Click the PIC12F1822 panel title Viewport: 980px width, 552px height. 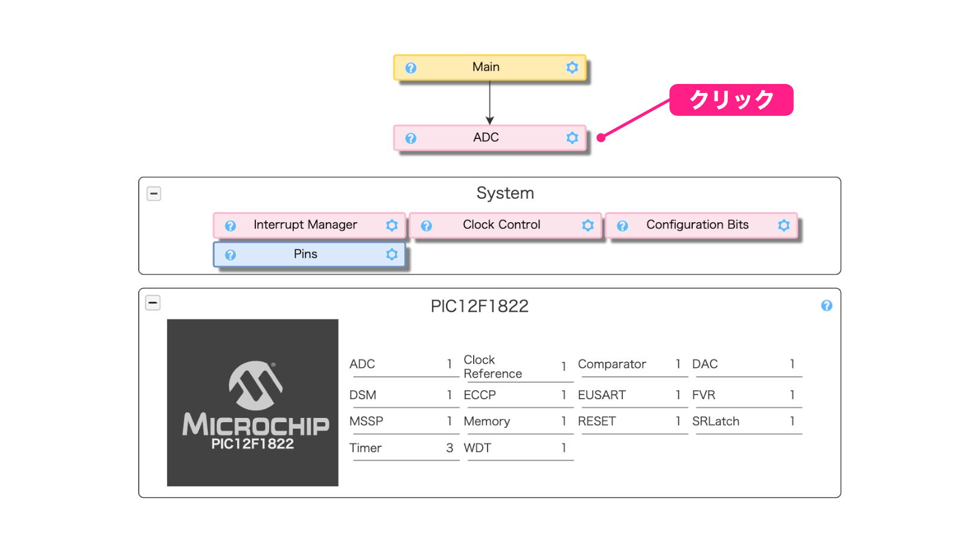pos(479,306)
